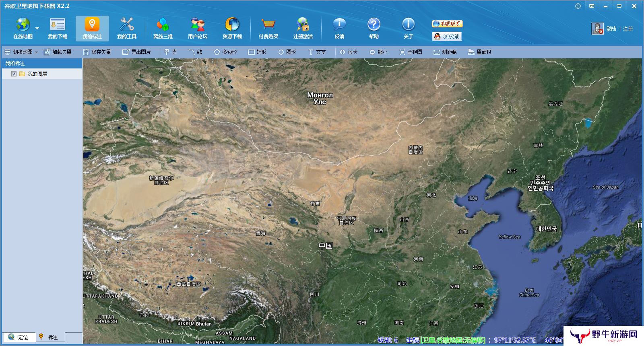Click the Монгол Улс label on map
The image size is (644, 346).
pos(320,98)
